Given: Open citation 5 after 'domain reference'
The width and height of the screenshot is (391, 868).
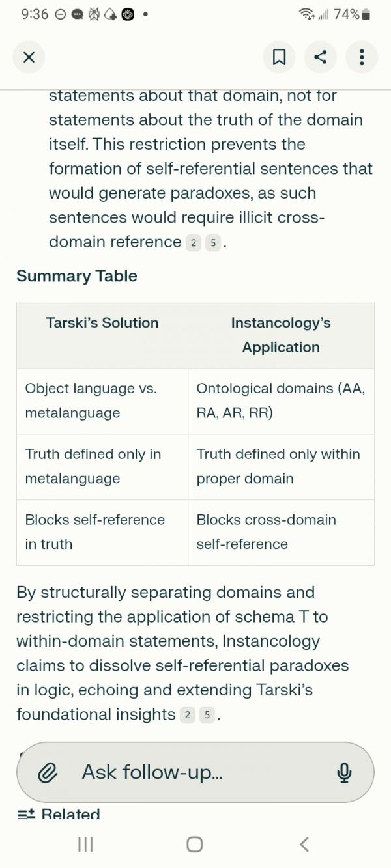Looking at the screenshot, I should coord(213,243).
